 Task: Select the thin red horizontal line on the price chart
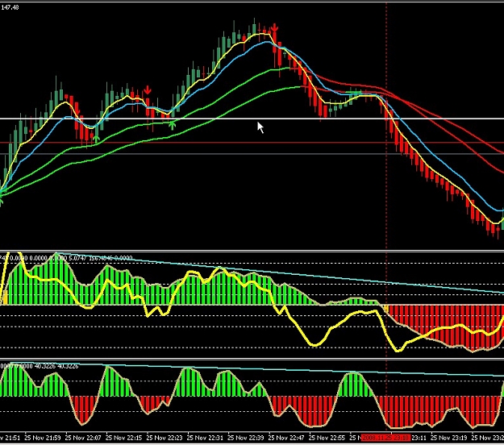[252, 143]
